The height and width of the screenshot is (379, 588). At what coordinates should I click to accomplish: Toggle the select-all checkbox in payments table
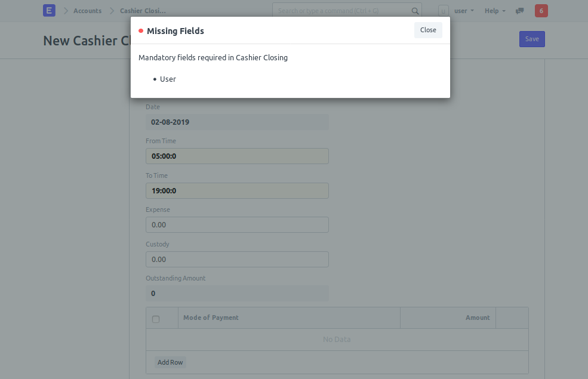pyautogui.click(x=156, y=319)
